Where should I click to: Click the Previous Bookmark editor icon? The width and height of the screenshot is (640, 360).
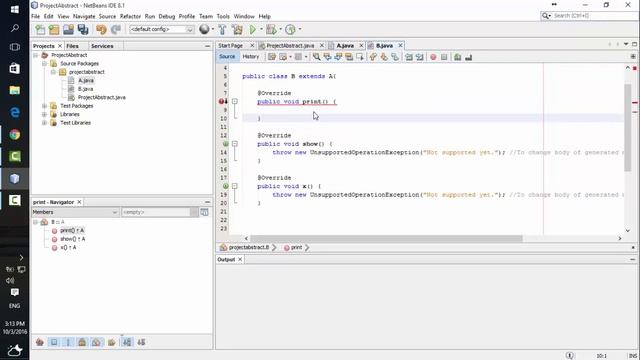click(x=373, y=57)
